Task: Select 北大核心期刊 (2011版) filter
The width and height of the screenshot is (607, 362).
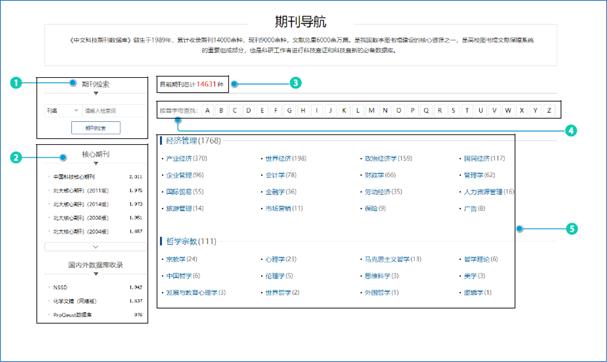Action: [x=81, y=190]
